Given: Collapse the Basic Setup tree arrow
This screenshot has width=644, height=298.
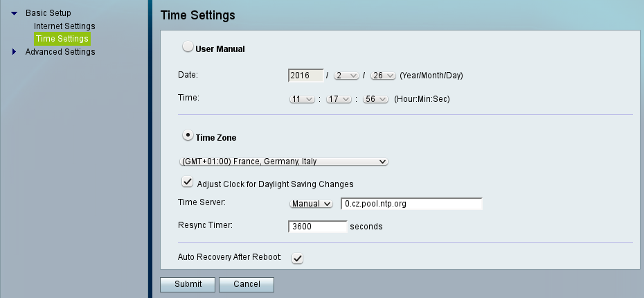Looking at the screenshot, I should point(15,13).
